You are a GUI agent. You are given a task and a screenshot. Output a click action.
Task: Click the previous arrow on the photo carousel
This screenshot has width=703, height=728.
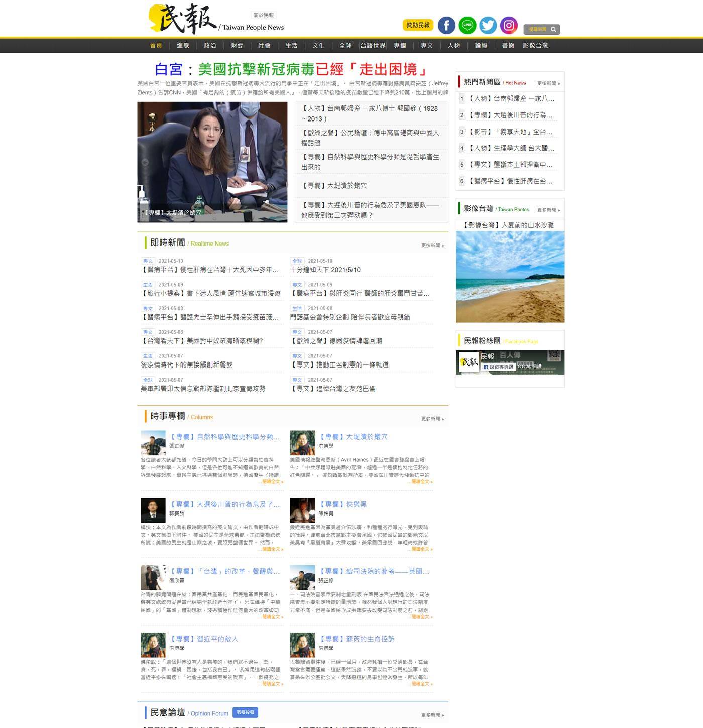(x=145, y=162)
